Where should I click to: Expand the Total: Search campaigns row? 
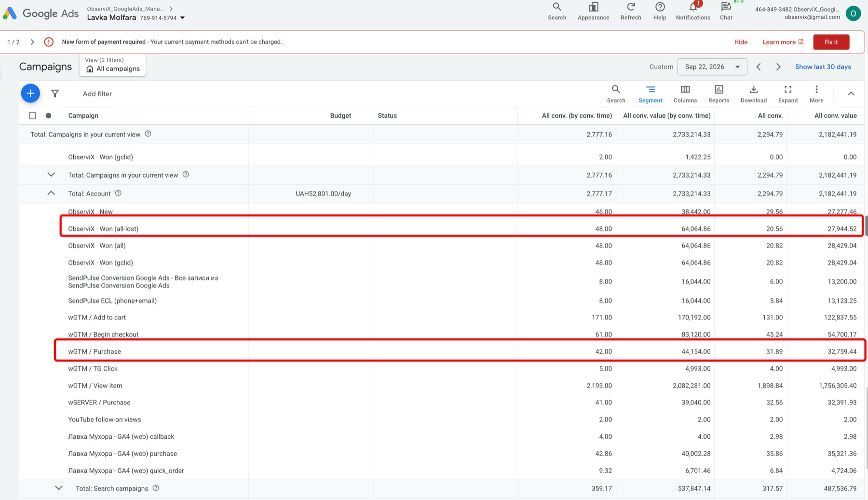click(x=59, y=488)
